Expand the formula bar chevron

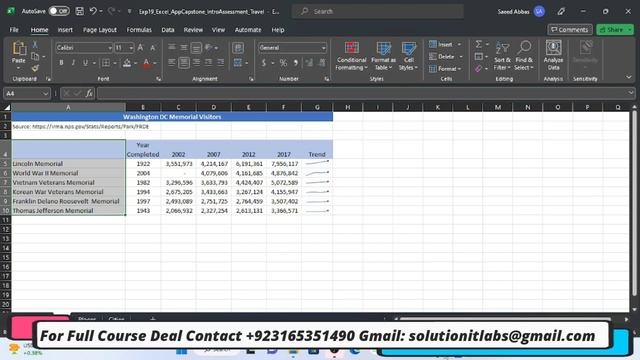(x=631, y=93)
